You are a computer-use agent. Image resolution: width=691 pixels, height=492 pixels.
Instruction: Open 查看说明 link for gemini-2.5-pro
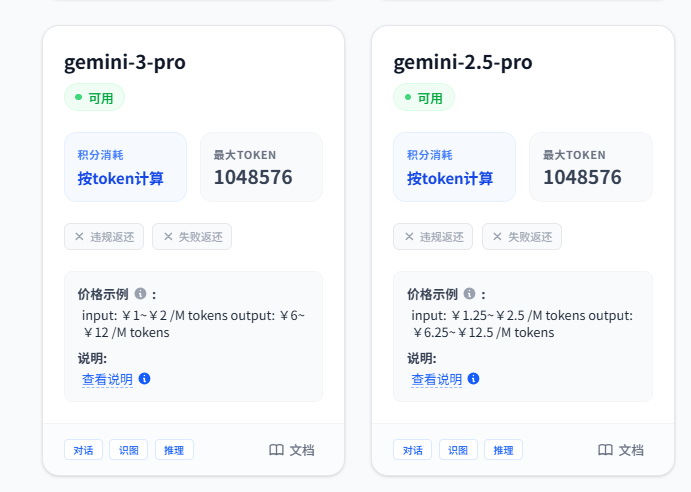click(437, 380)
